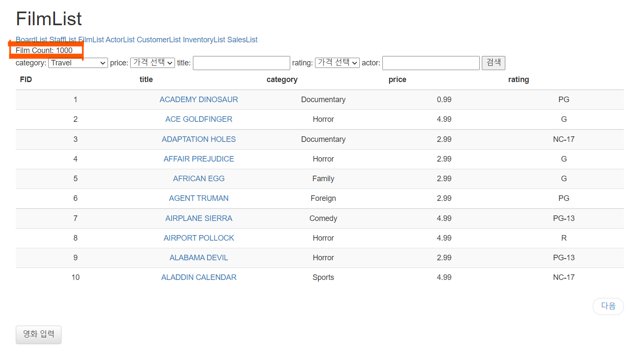The image size is (644, 356).
Task: Open the price selection dropdown
Action: tap(152, 63)
